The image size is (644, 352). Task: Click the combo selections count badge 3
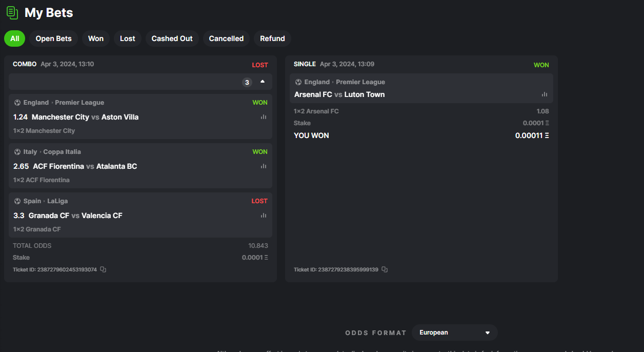pos(247,82)
